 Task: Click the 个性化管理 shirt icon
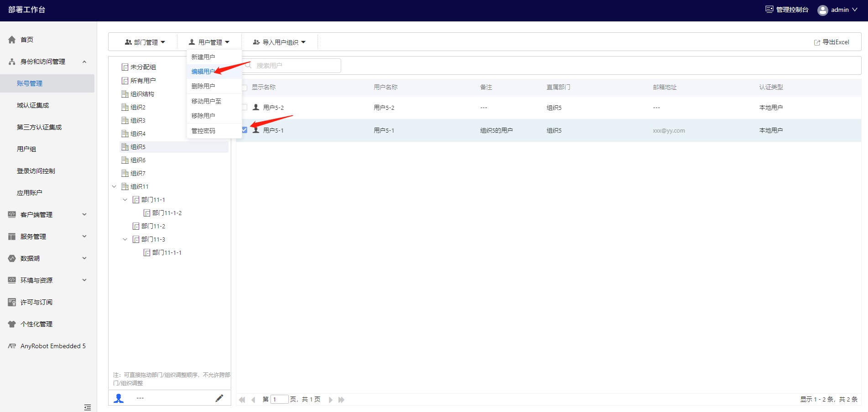(x=12, y=324)
